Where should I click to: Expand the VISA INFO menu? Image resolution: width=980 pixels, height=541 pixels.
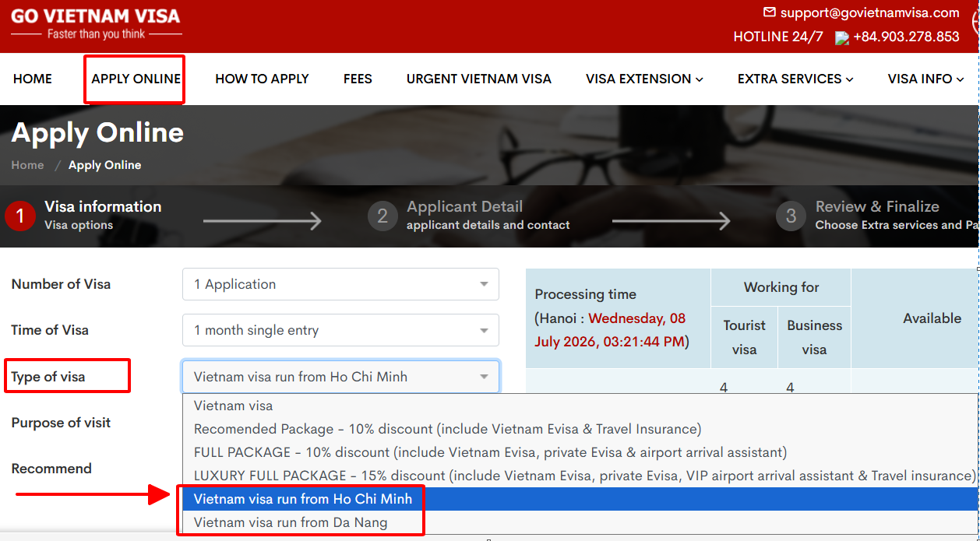click(925, 79)
